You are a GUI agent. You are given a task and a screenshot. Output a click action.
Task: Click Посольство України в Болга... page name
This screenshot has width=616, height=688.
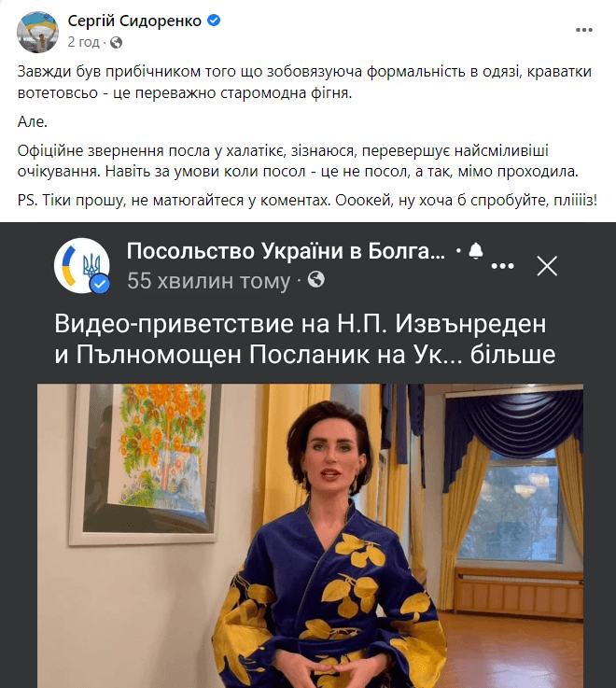coord(286,251)
